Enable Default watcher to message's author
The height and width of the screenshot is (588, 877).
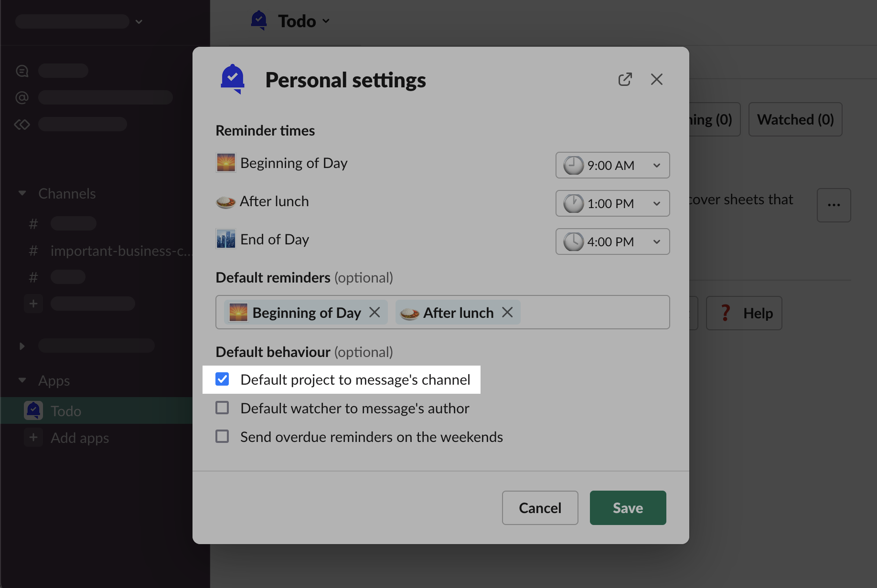[x=222, y=408]
